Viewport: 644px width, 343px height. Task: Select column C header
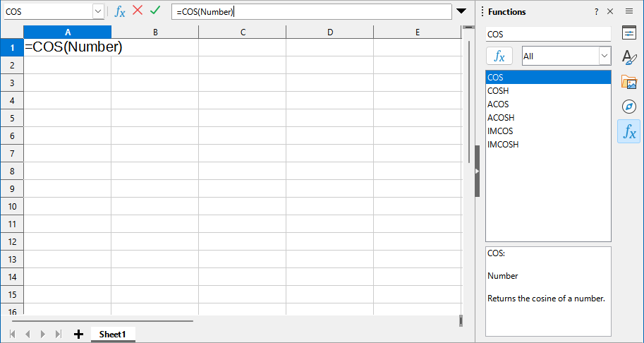click(x=243, y=32)
